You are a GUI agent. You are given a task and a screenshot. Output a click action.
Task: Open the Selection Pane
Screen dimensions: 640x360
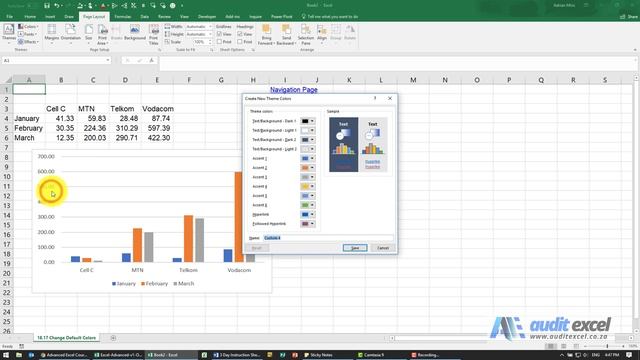coord(306,34)
